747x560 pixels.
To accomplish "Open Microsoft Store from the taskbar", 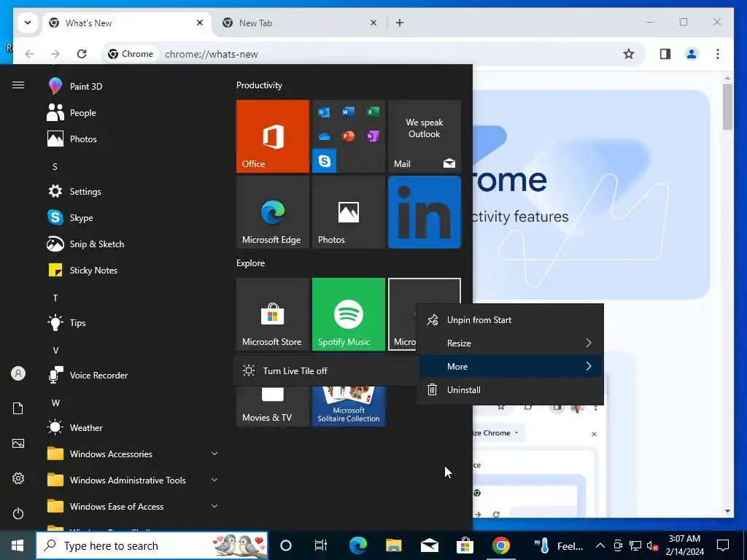I will coord(465,545).
